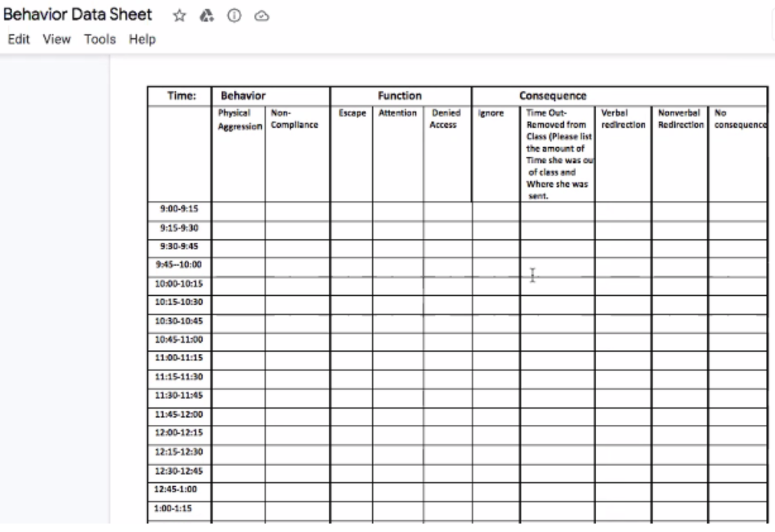
Task: Select the Verbal redirection column heading
Action: coord(623,118)
